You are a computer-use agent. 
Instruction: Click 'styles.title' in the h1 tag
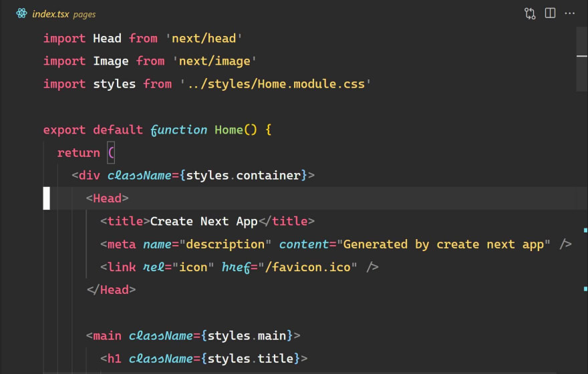tap(251, 359)
